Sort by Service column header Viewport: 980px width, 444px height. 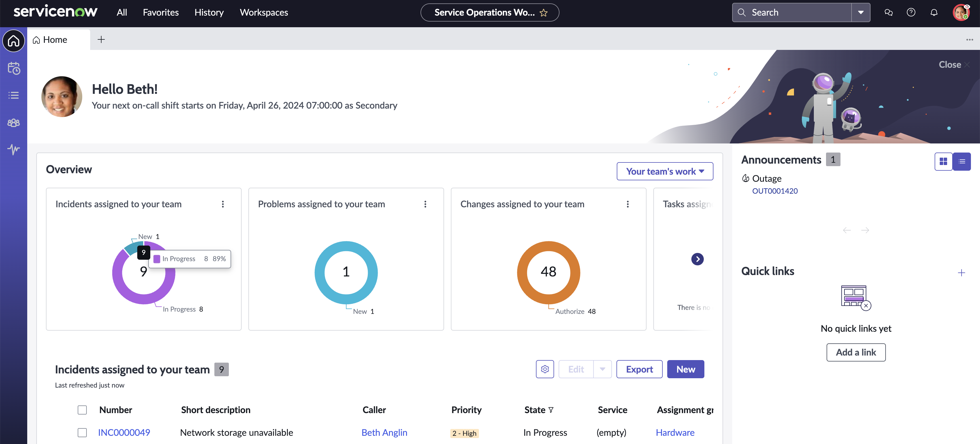612,410
